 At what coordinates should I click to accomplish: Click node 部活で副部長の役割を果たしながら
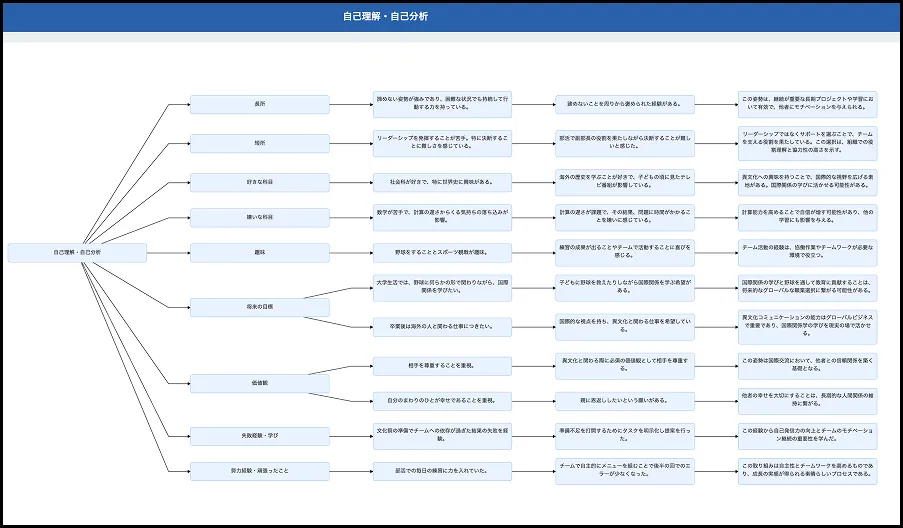tap(625, 143)
